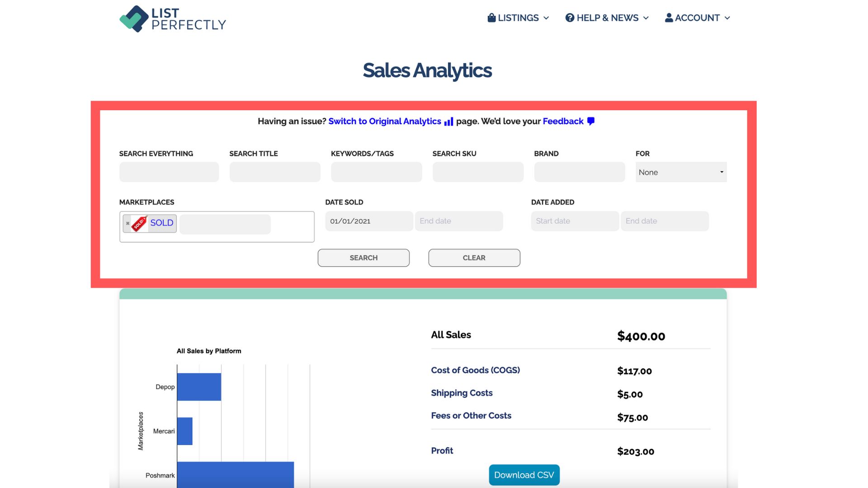Click the bar chart icon after Original Analytics link
Screen dimensions: 868x488
(448, 122)
